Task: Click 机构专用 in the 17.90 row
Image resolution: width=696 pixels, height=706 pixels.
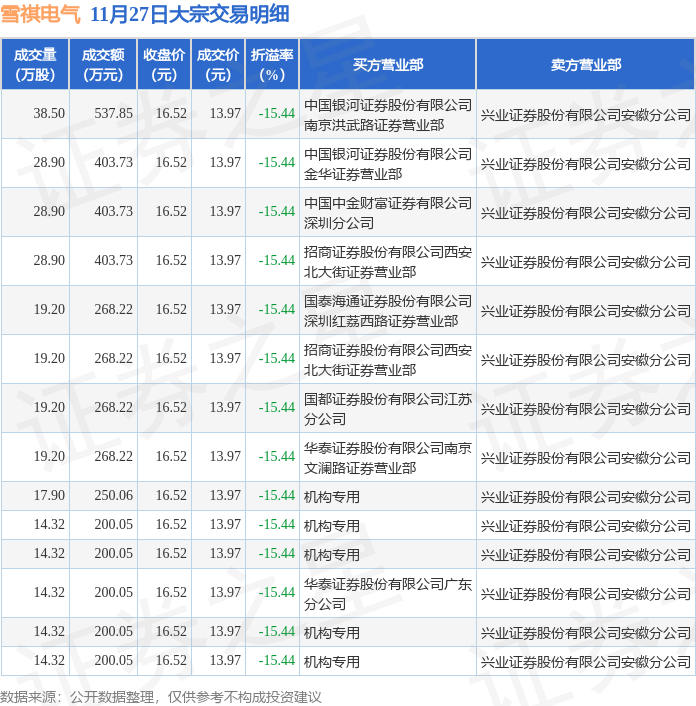Action: [x=332, y=497]
